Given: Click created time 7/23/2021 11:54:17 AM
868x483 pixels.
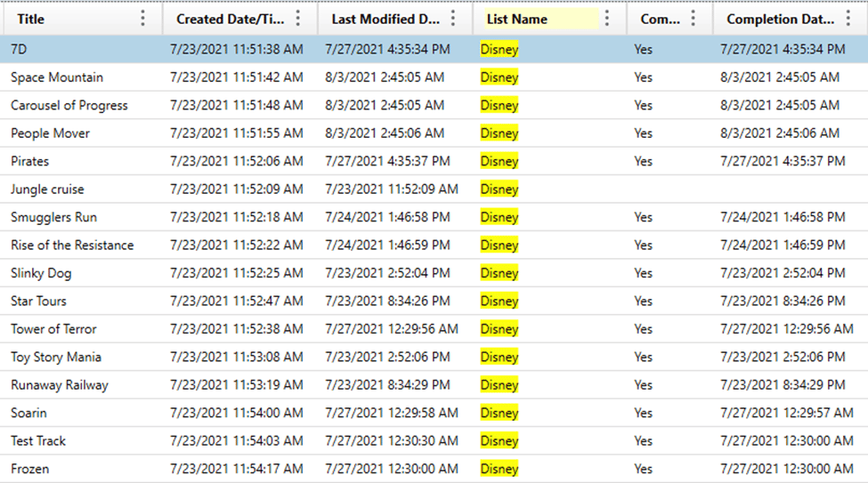Looking at the screenshot, I should click(x=237, y=469).
